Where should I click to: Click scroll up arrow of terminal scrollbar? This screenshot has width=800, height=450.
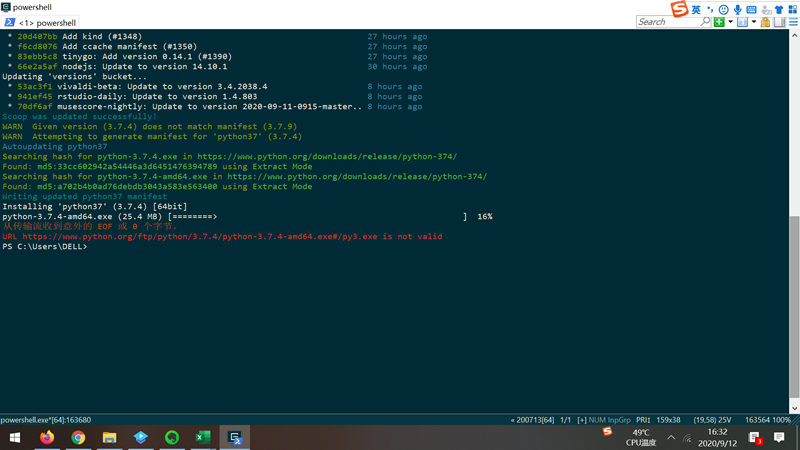794,35
